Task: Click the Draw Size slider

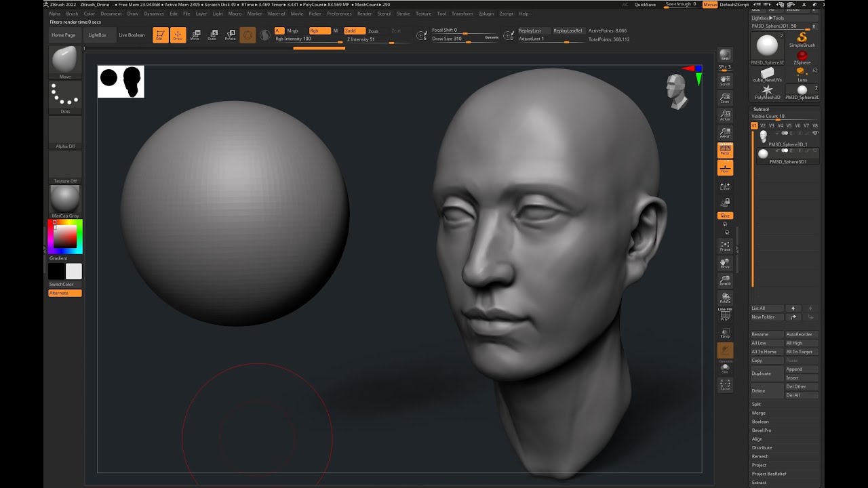Action: click(465, 39)
